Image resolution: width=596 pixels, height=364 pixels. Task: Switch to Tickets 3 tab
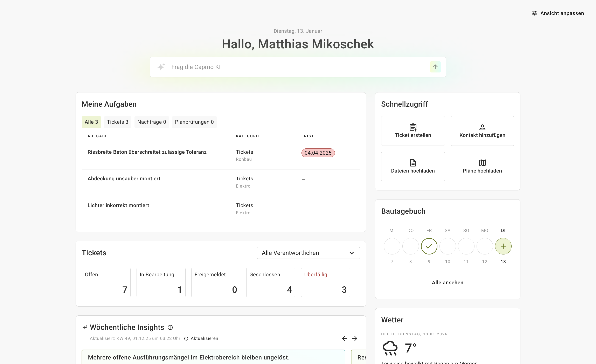[x=118, y=122]
